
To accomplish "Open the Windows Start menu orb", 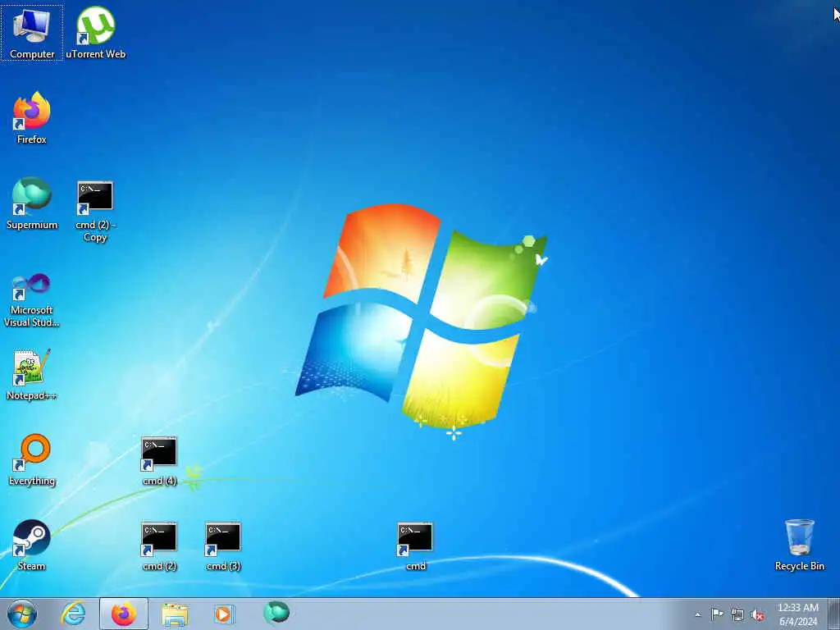I will pyautogui.click(x=22, y=614).
